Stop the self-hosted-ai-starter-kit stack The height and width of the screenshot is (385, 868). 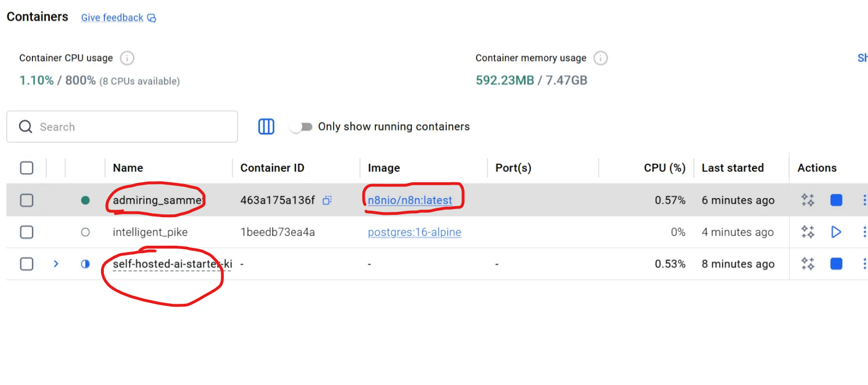click(x=836, y=264)
